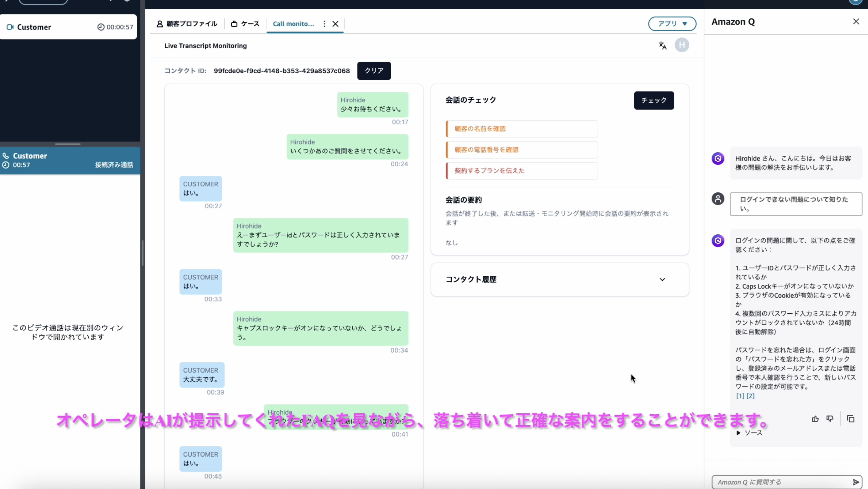Click the translate language icon
The height and width of the screenshot is (489, 868).
click(662, 45)
